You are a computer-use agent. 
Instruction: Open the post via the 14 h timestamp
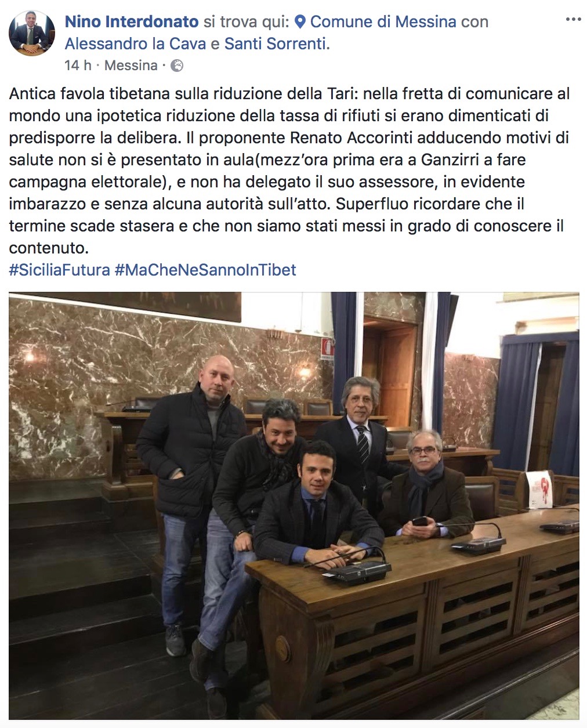[x=78, y=66]
